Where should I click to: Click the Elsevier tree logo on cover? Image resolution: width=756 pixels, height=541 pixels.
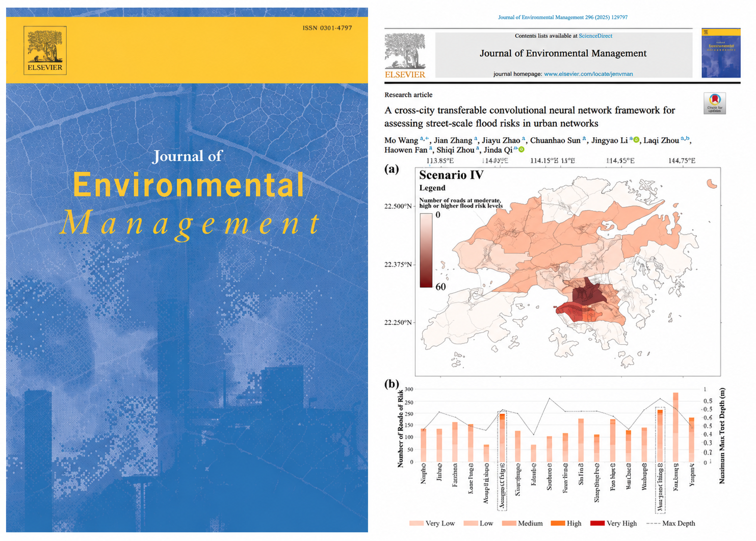pos(45,50)
